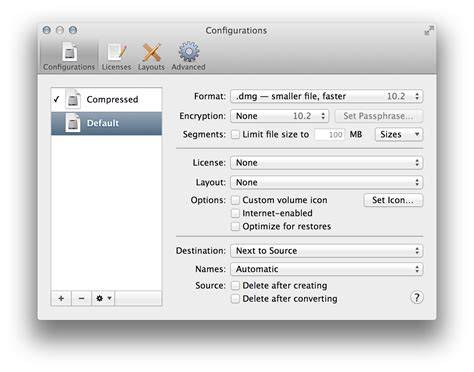The height and width of the screenshot is (372, 474).
Task: Click the Set Passphrase button
Action: tap(379, 116)
